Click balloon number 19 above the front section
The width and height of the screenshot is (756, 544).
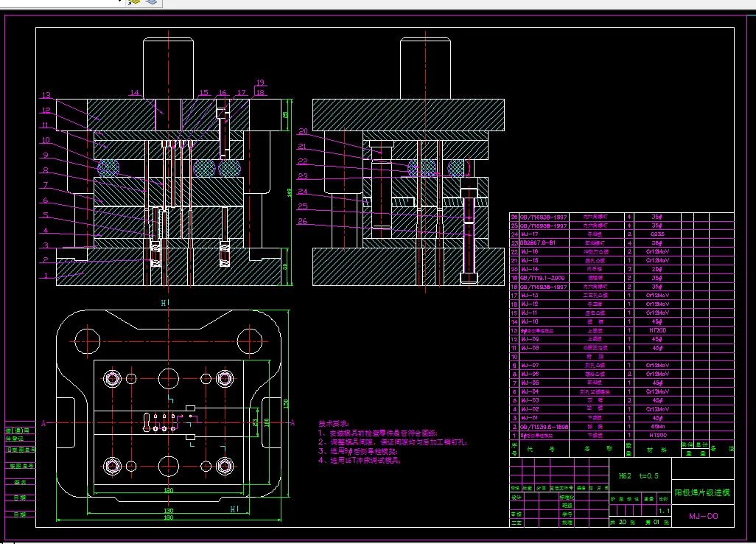(x=260, y=83)
